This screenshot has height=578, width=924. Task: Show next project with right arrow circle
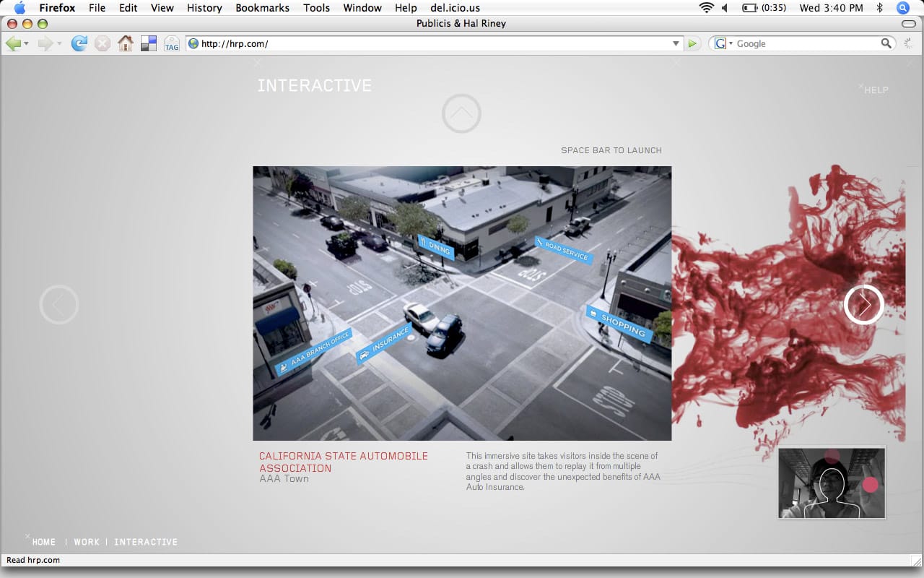(863, 304)
